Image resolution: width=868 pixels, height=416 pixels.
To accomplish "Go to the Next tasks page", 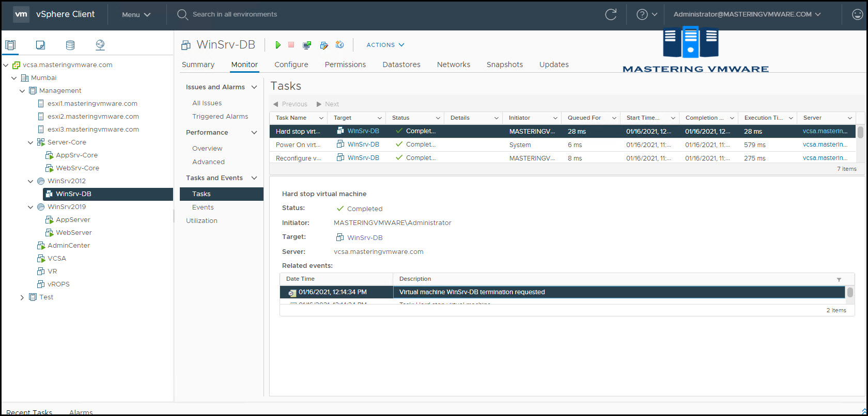I will click(328, 104).
